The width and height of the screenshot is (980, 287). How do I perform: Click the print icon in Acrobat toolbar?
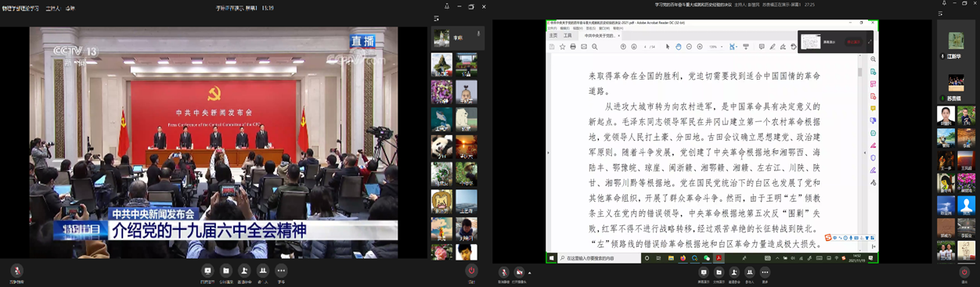pyautogui.click(x=573, y=46)
